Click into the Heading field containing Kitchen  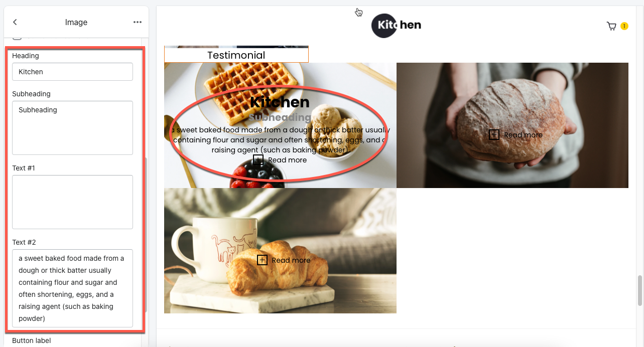(72, 72)
